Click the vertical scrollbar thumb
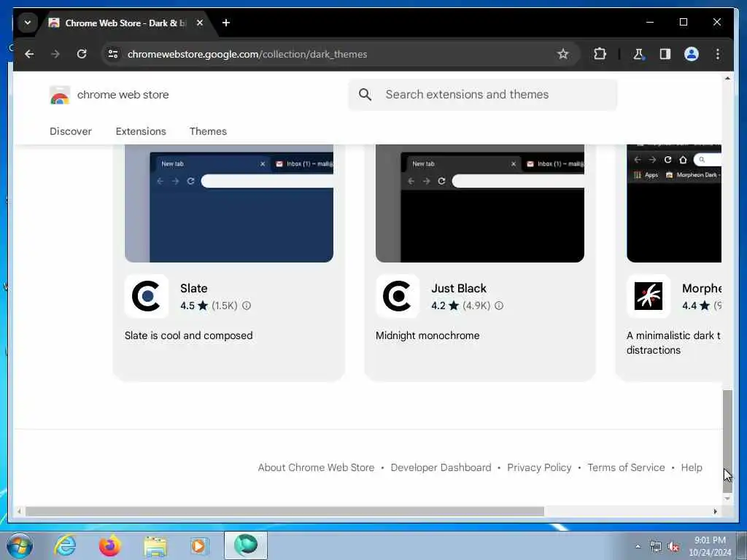Viewport: 747px width, 560px height. pos(727,441)
